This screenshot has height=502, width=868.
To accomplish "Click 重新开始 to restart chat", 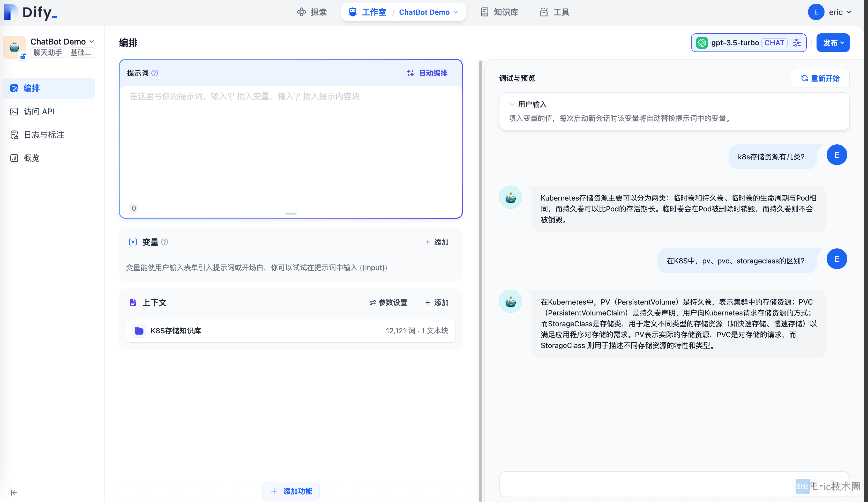I will (820, 78).
